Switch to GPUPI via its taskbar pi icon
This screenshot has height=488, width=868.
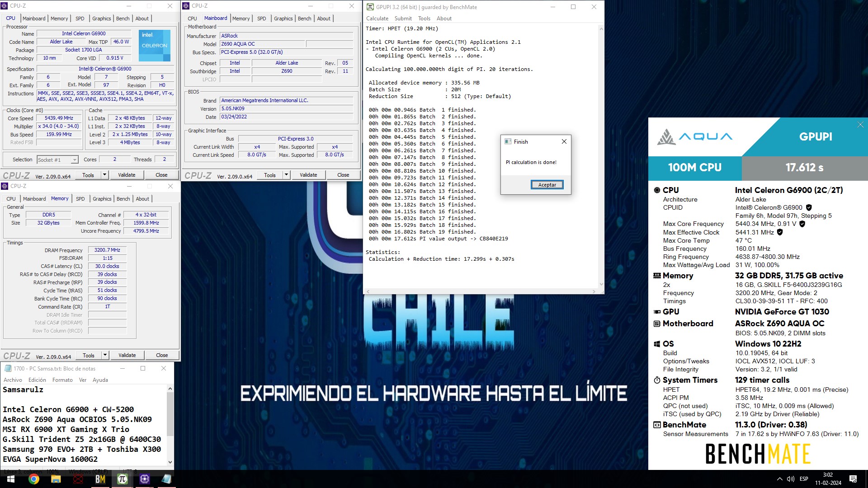(122, 479)
